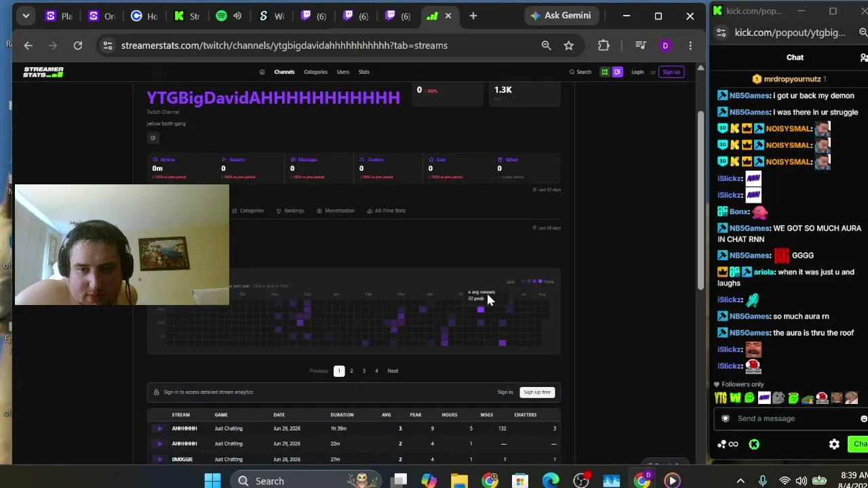This screenshot has height=488, width=868.
Task: Open the Users nav item
Action: click(x=343, y=72)
